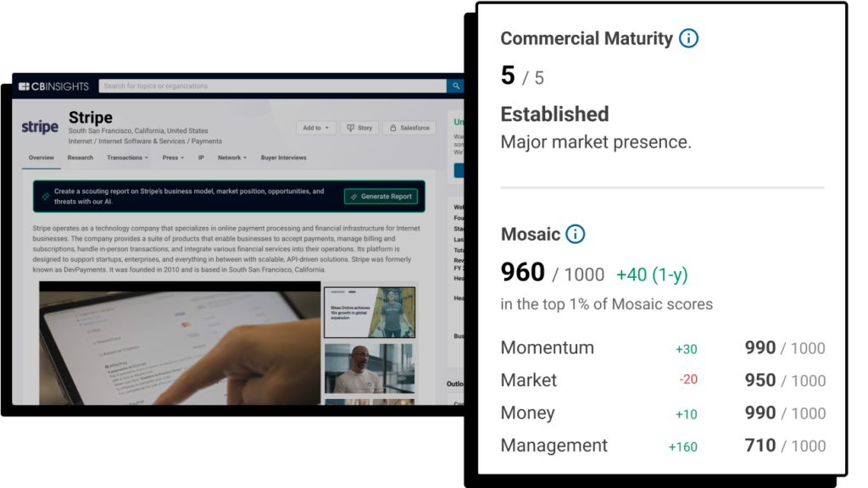Viewport: 868px width, 488px height.
Task: Open the Press tab dropdown
Action: tap(173, 158)
